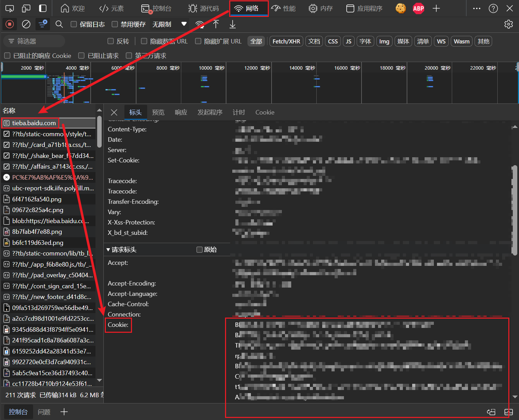The width and height of the screenshot is (519, 420).
Task: Switch to 计时 detail tab
Action: click(x=239, y=112)
